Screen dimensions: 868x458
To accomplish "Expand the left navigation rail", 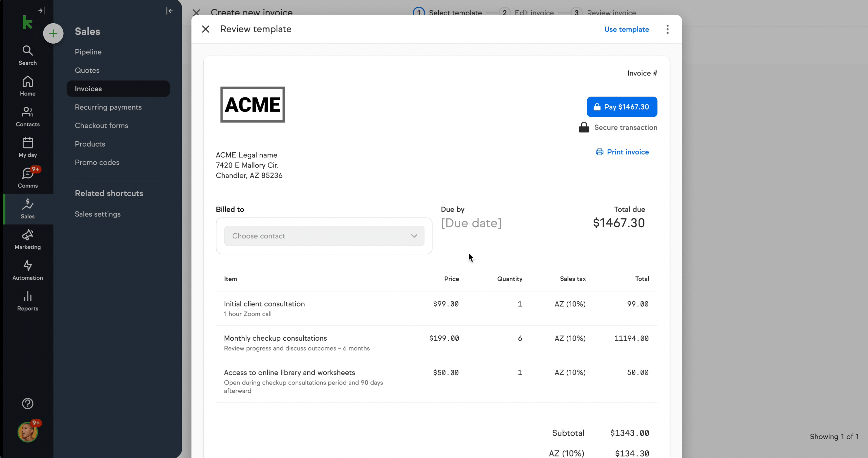I will (41, 11).
